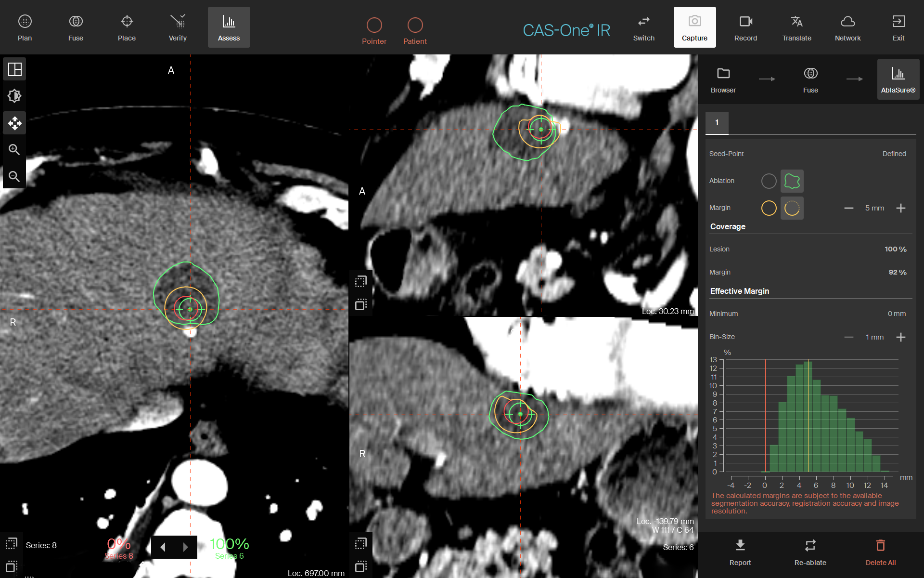The height and width of the screenshot is (578, 924).
Task: Select ablation tab 1
Action: point(717,123)
